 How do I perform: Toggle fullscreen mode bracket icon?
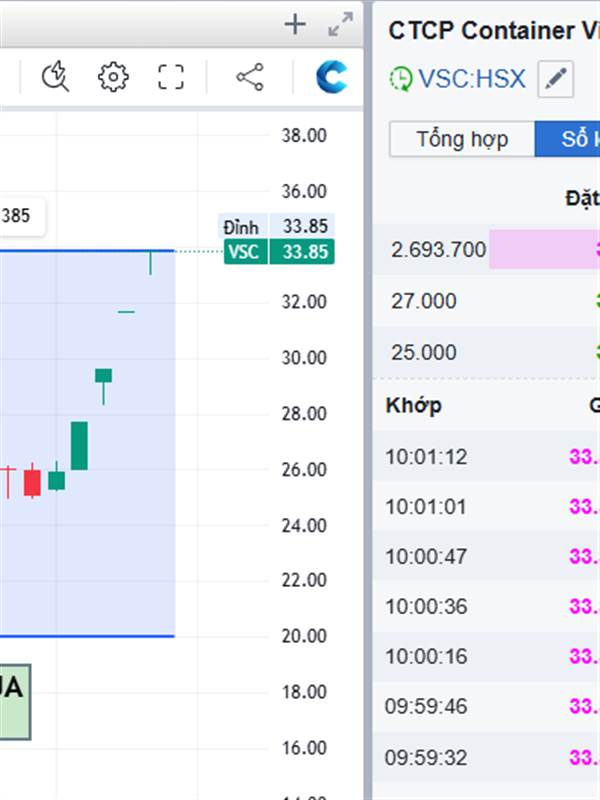tap(170, 77)
